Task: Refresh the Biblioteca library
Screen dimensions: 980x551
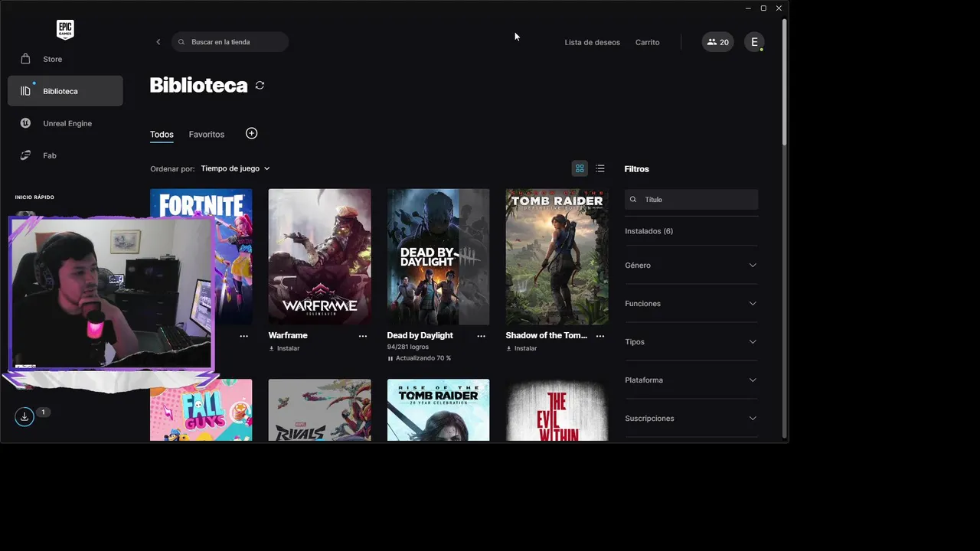Action: tap(260, 86)
